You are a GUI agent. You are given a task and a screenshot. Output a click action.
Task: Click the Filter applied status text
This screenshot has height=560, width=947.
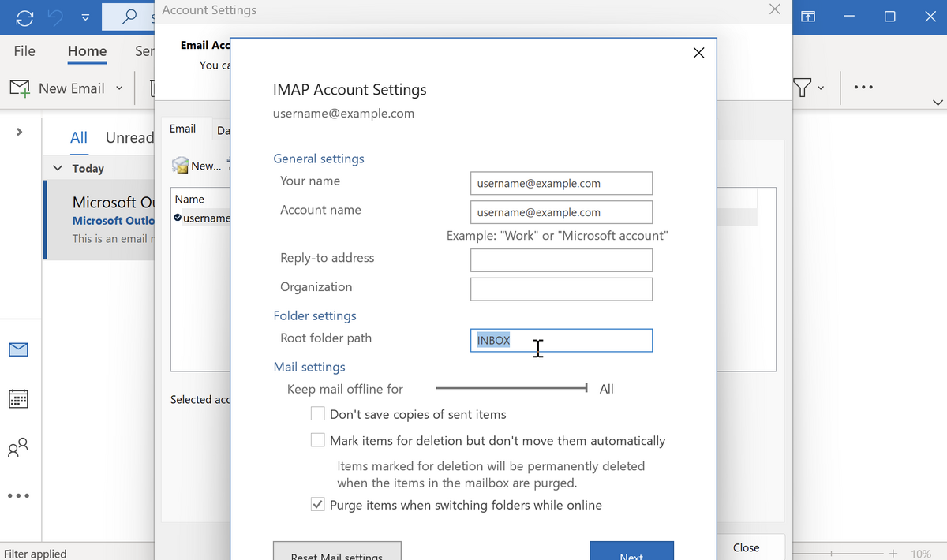click(x=36, y=554)
